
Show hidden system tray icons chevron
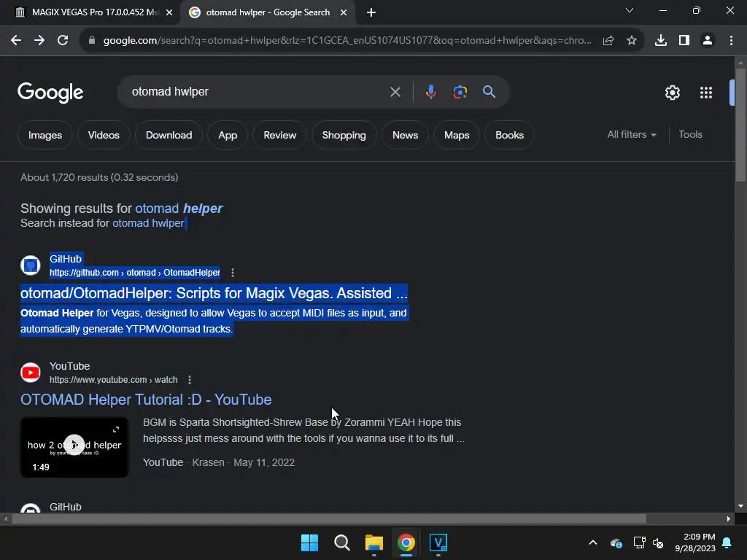pos(592,542)
